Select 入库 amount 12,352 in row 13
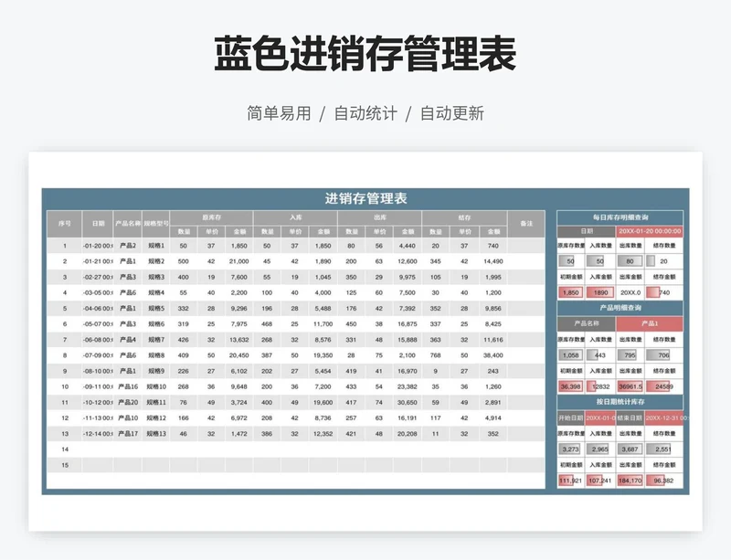Image resolution: width=731 pixels, height=560 pixels. tap(323, 434)
